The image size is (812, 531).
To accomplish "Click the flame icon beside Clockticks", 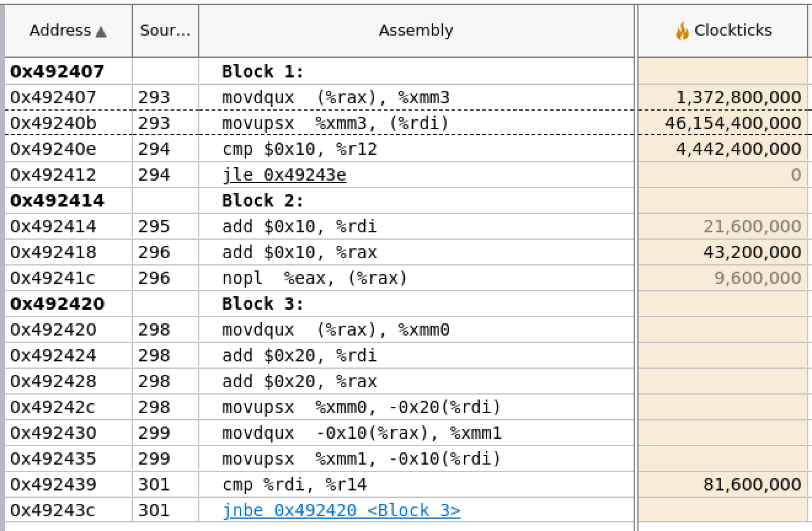I will (x=682, y=31).
